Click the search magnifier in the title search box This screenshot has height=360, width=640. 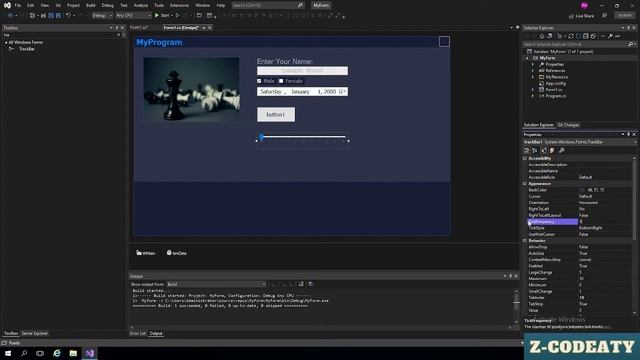tap(300, 5)
